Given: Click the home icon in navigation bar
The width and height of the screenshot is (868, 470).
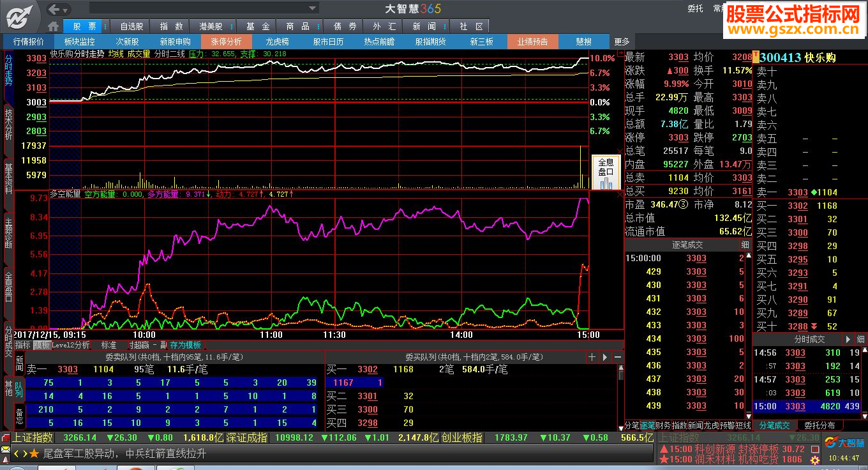Looking at the screenshot, I should click(54, 26).
